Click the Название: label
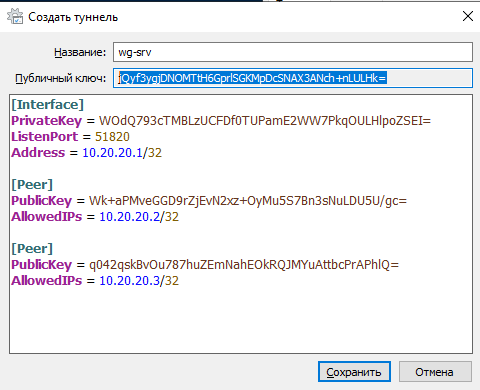480x390 pixels. coord(80,52)
